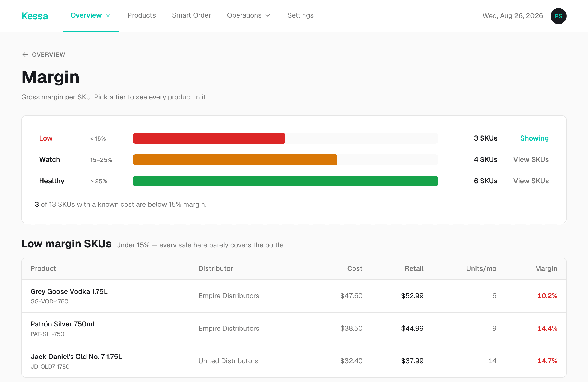This screenshot has height=382, width=588.
Task: Sort by the Margin column header
Action: [x=546, y=268]
